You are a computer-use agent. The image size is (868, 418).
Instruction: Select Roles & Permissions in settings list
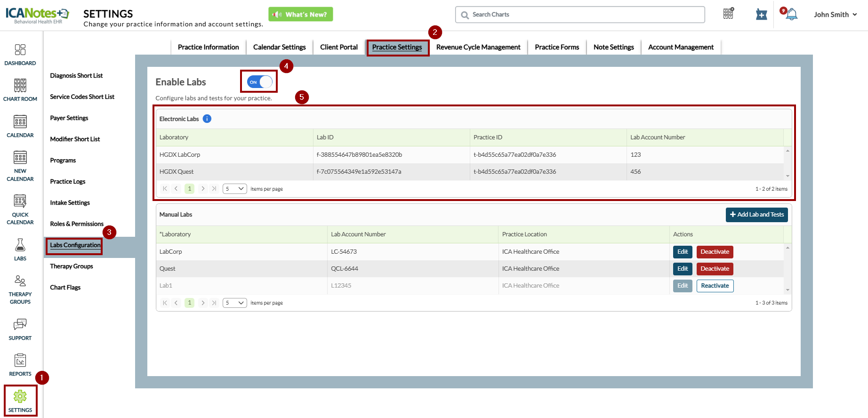77,224
